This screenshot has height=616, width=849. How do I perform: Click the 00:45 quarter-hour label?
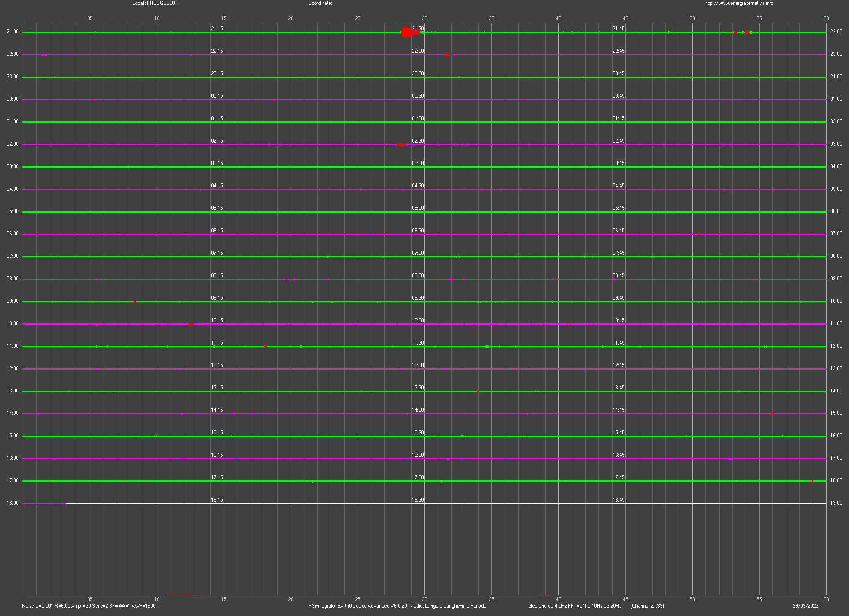point(619,96)
